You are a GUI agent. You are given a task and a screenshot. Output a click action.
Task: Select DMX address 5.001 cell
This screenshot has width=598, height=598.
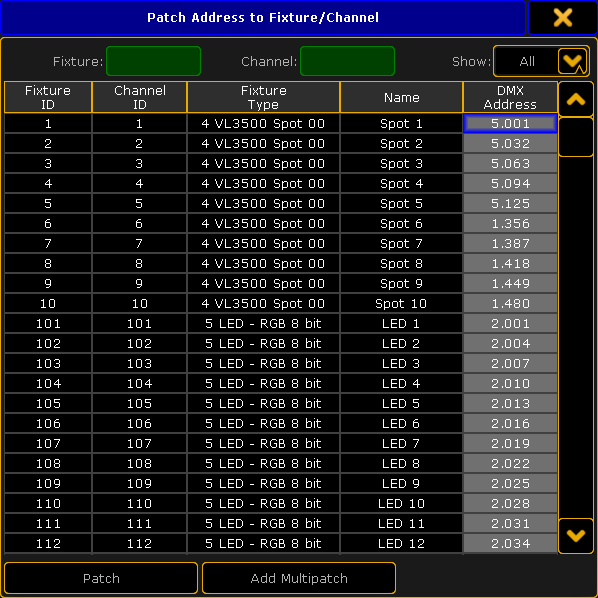point(510,124)
